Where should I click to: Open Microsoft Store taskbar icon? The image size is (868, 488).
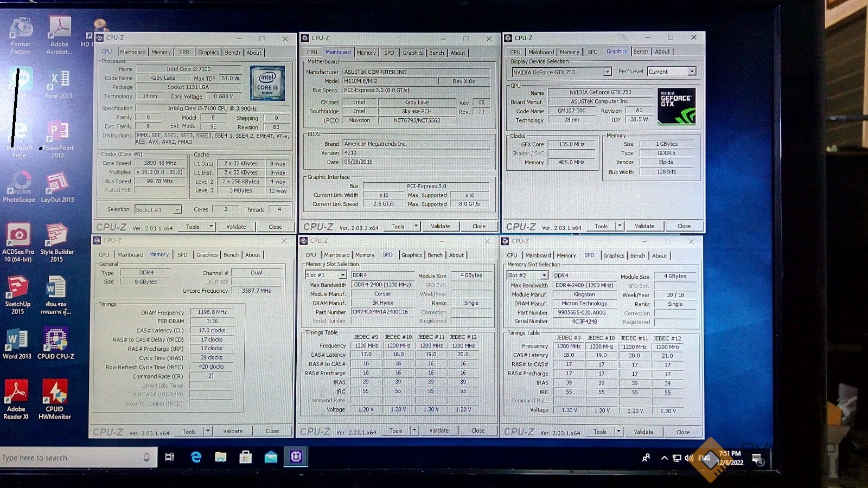[x=246, y=457]
